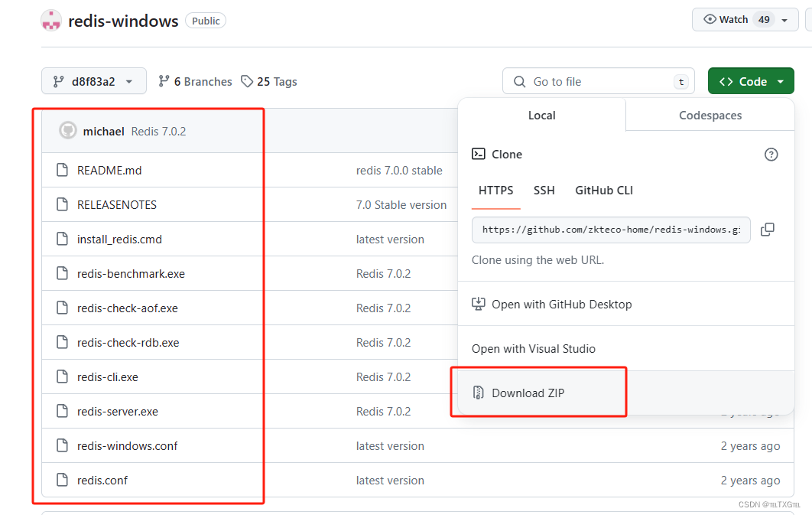The width and height of the screenshot is (812, 515).
Task: Click the clone URL text field
Action: point(611,230)
